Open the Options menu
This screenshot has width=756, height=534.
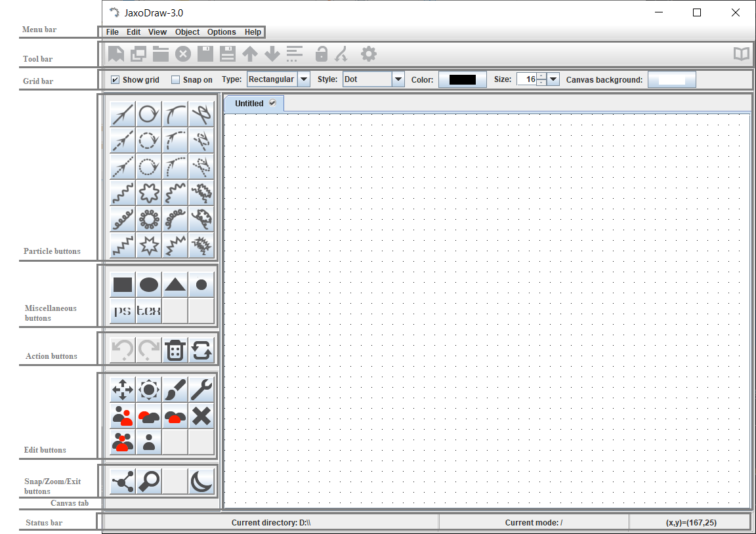point(221,31)
